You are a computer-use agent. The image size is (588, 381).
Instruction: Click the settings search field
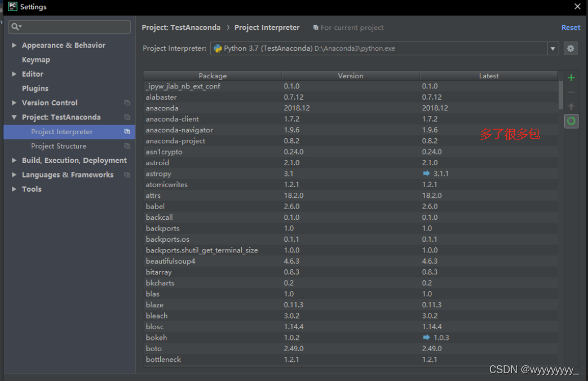point(69,26)
